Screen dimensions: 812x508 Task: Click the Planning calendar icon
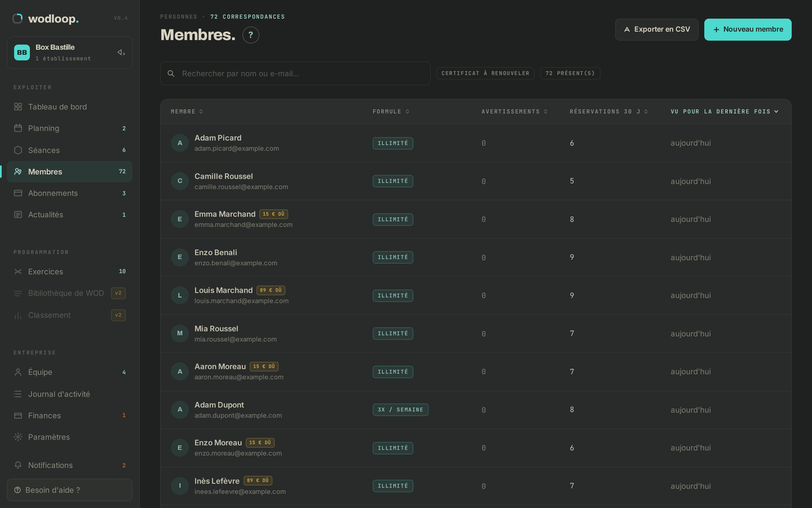click(x=18, y=128)
